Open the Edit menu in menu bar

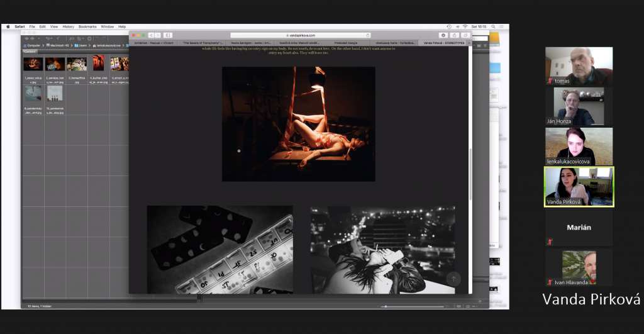[x=42, y=26]
